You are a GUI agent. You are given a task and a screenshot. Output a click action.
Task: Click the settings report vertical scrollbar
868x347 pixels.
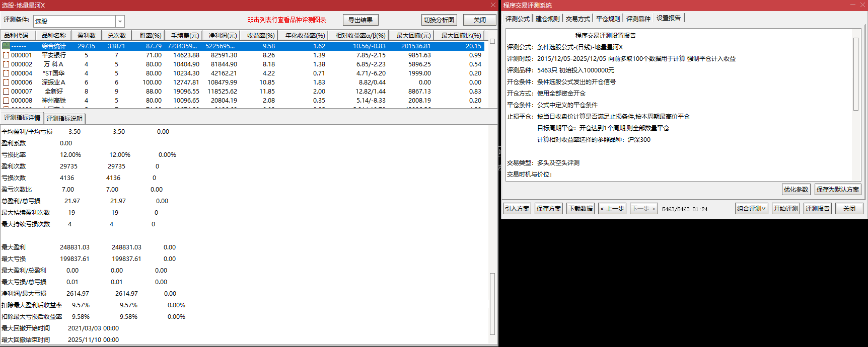point(855,73)
